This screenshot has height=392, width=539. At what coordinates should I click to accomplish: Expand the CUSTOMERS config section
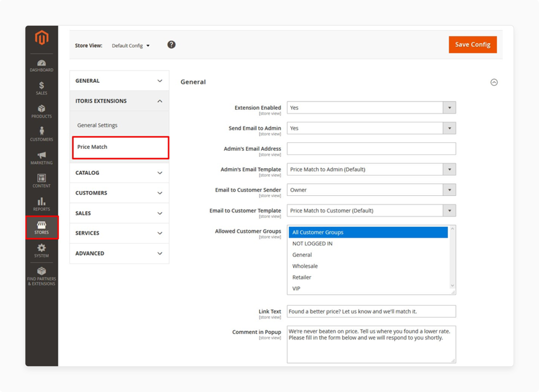pyautogui.click(x=119, y=193)
